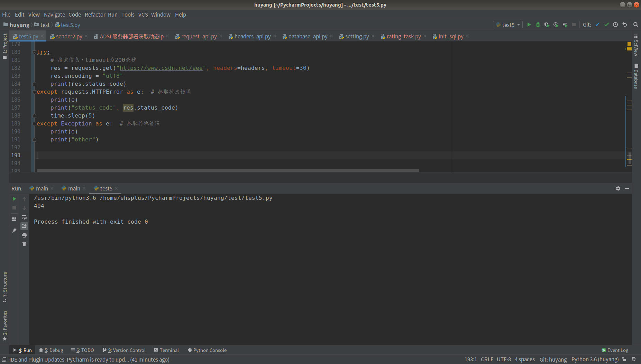Rerun test5 with green play in console
Screen dimensions: 641x364
pos(14,198)
